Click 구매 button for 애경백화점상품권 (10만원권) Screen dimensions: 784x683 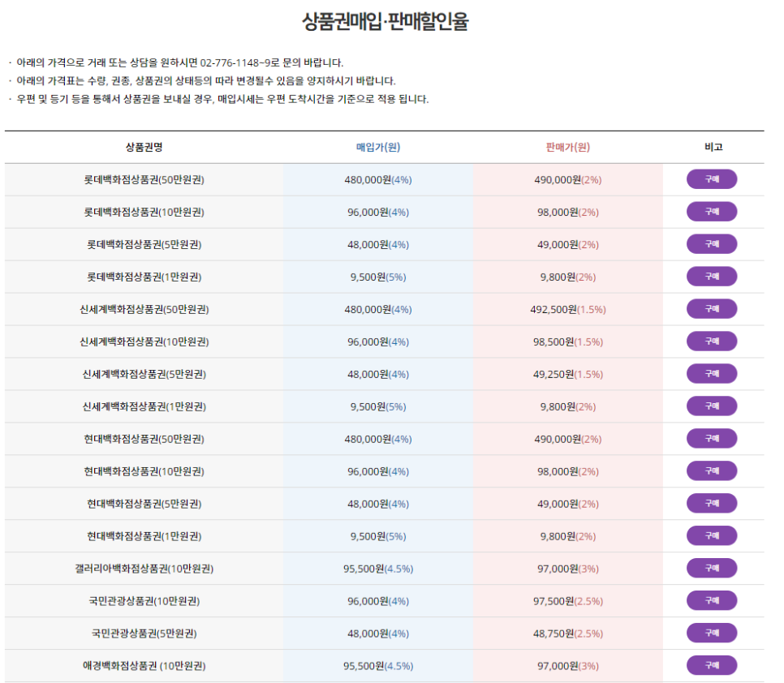pos(712,665)
